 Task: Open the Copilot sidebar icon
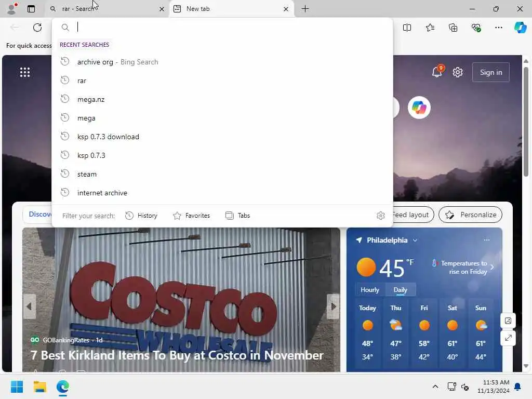pyautogui.click(x=521, y=28)
